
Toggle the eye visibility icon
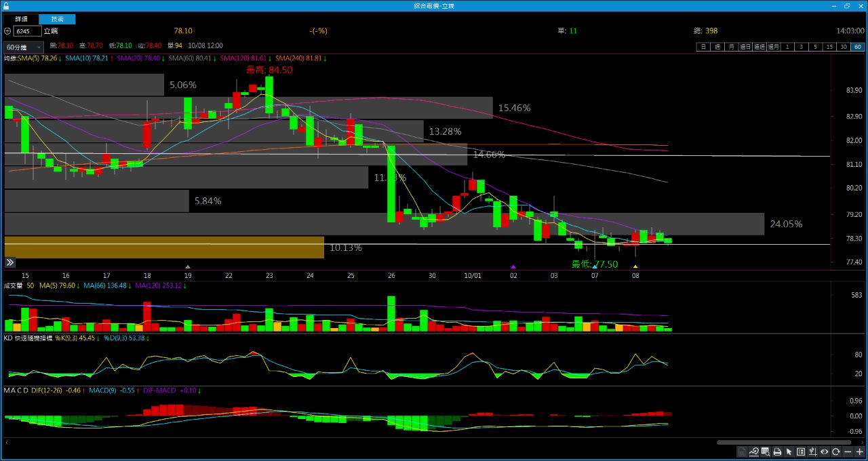[825, 452]
